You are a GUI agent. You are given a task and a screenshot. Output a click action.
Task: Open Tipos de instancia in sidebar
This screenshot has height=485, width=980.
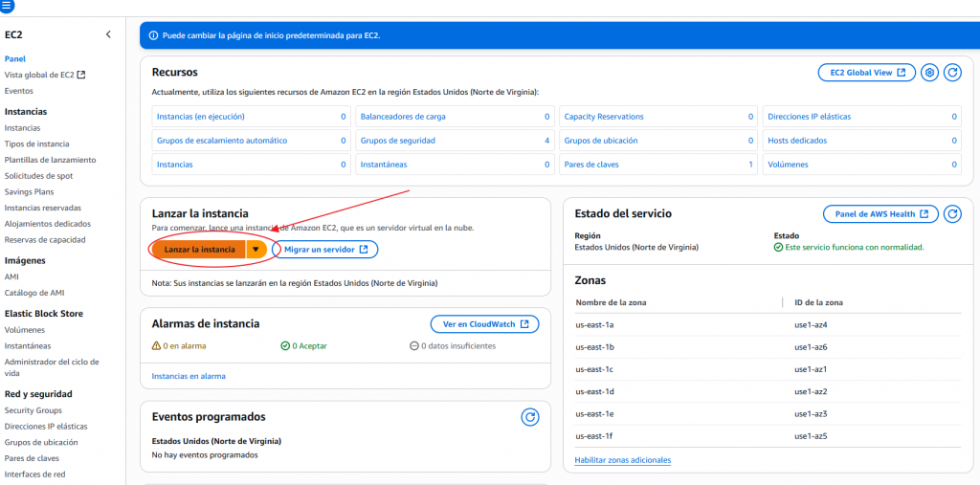37,143
